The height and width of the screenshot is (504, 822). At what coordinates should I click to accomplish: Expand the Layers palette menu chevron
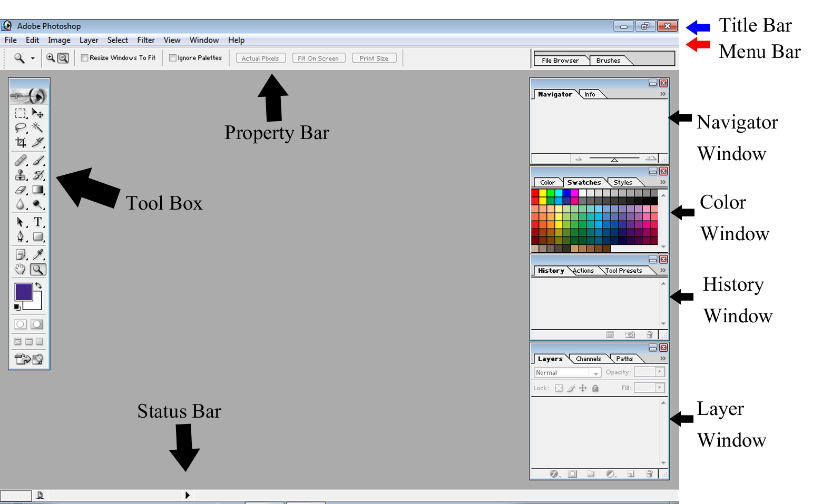click(662, 358)
